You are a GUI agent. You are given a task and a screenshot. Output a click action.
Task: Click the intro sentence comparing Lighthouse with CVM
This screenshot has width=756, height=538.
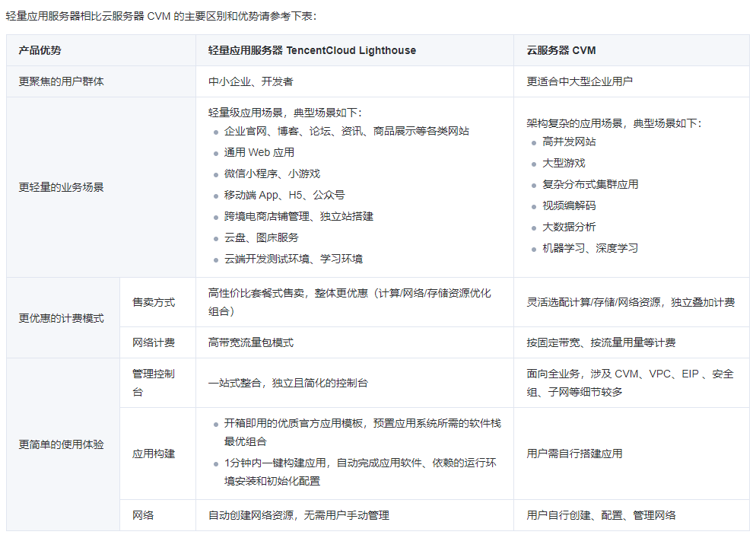point(161,17)
